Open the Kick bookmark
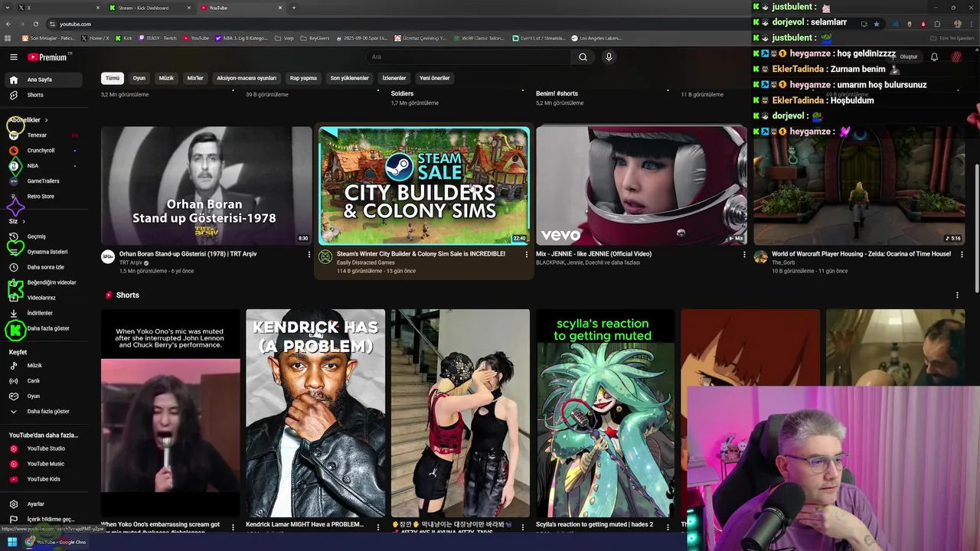This screenshot has height=551, width=980. [x=124, y=37]
